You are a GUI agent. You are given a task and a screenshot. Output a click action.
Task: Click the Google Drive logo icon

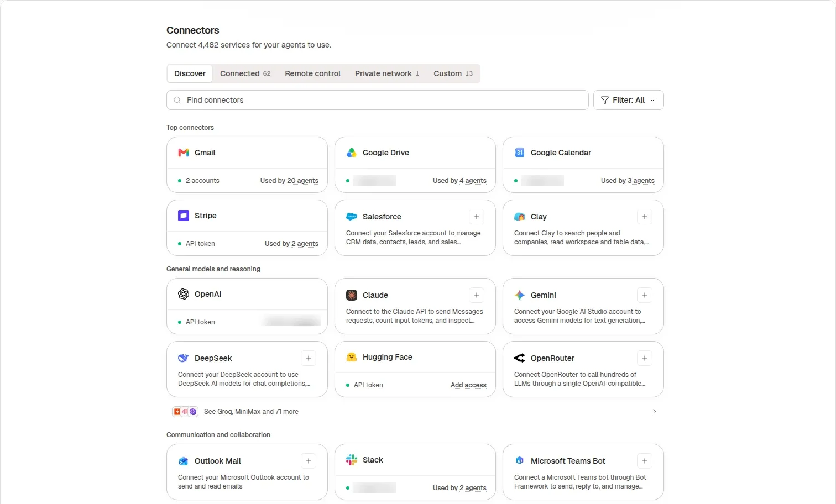pyautogui.click(x=352, y=153)
